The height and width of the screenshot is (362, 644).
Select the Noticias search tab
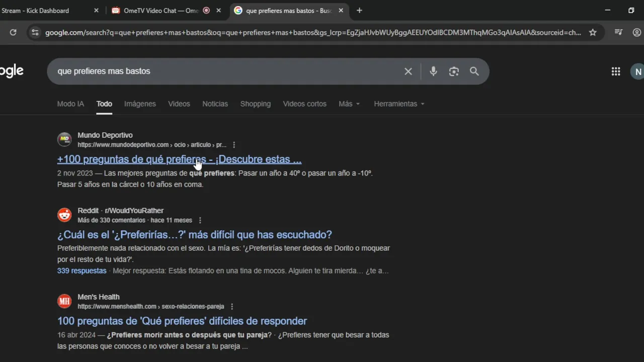coord(215,104)
